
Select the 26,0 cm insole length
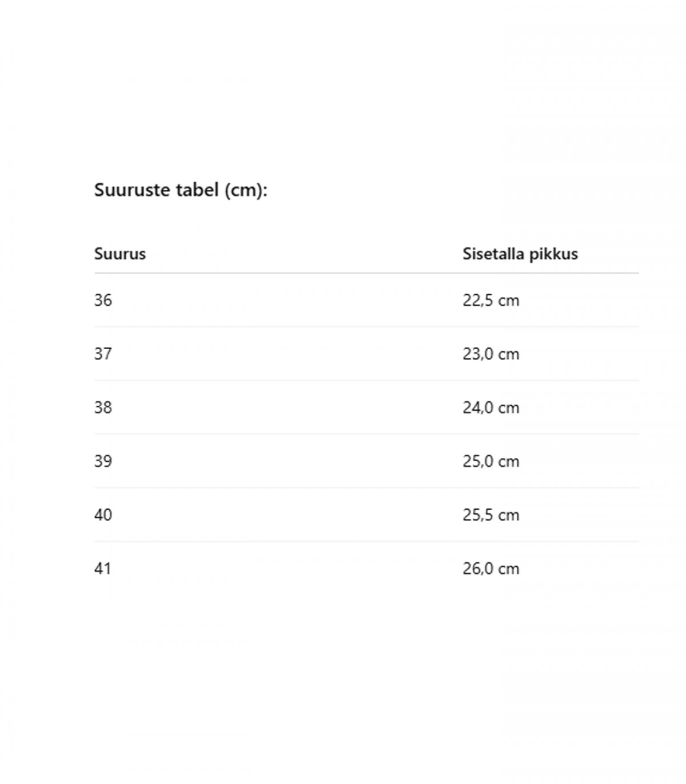click(x=491, y=569)
